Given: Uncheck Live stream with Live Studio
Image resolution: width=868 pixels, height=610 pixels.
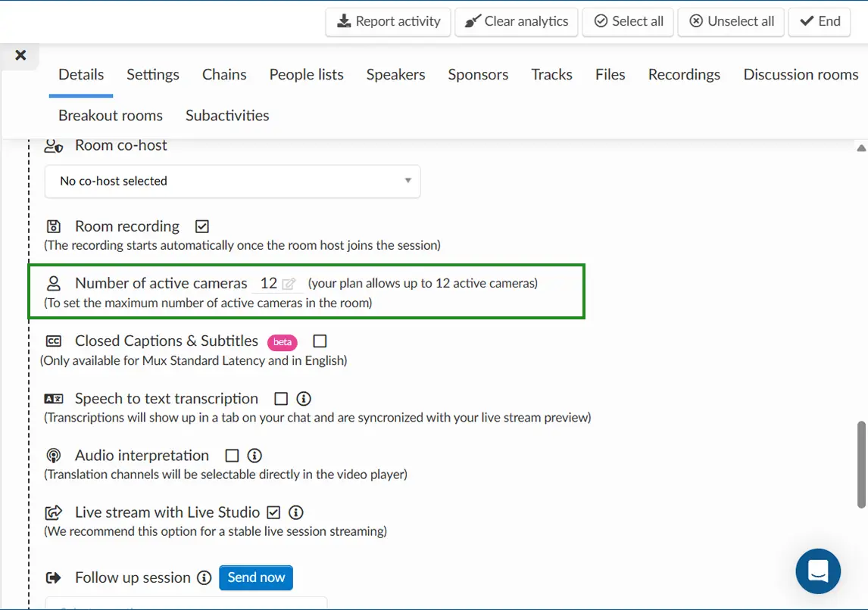Looking at the screenshot, I should 273,512.
